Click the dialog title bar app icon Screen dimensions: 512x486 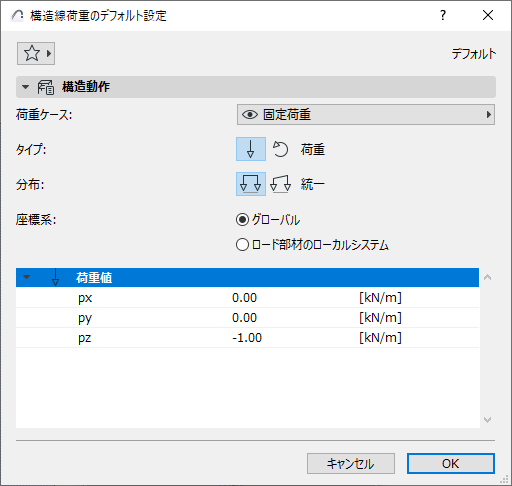tap(17, 15)
